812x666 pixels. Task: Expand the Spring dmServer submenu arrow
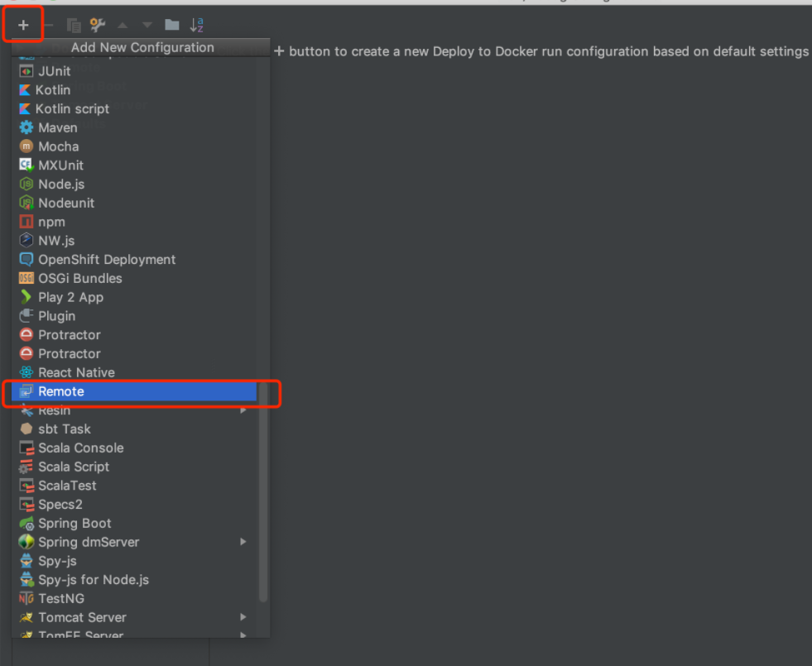243,542
